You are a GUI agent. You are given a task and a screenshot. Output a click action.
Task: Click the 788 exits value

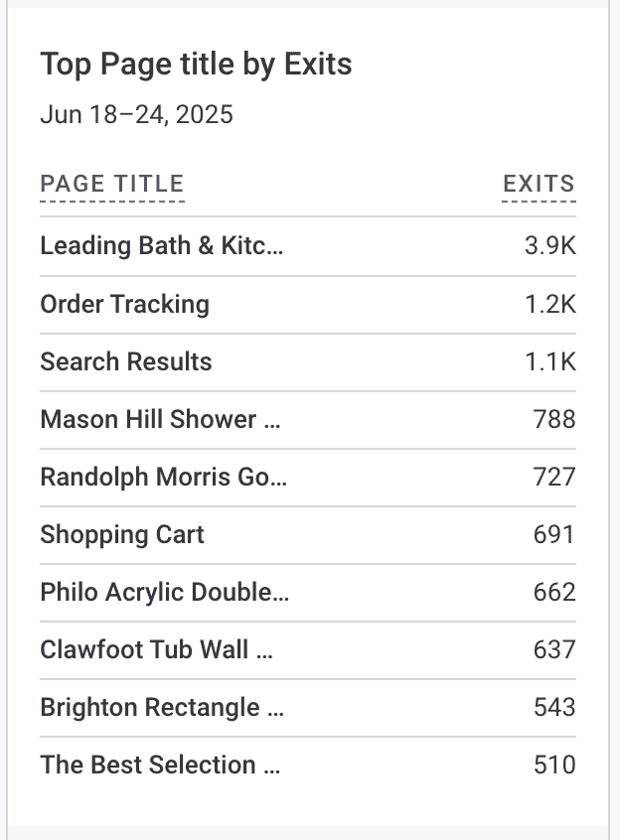(554, 419)
